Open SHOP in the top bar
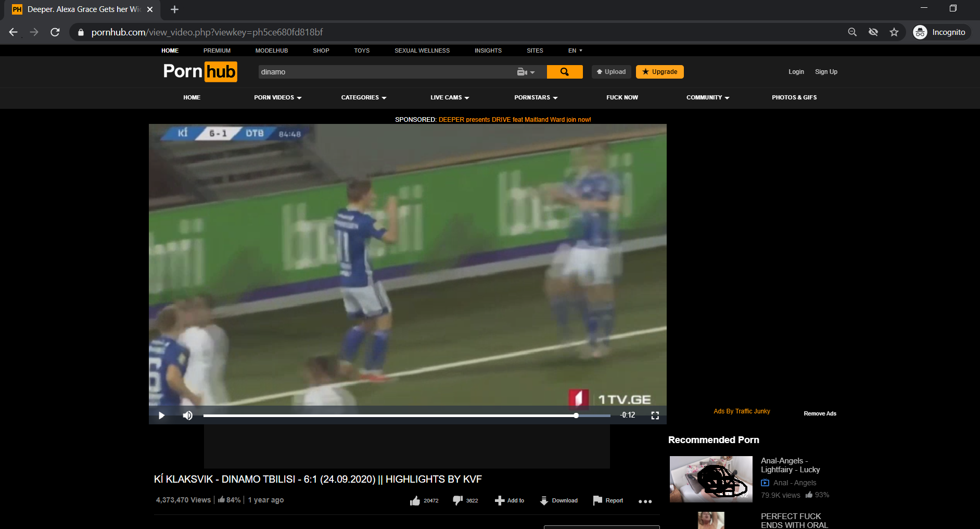Image resolution: width=980 pixels, height=529 pixels. [x=321, y=51]
